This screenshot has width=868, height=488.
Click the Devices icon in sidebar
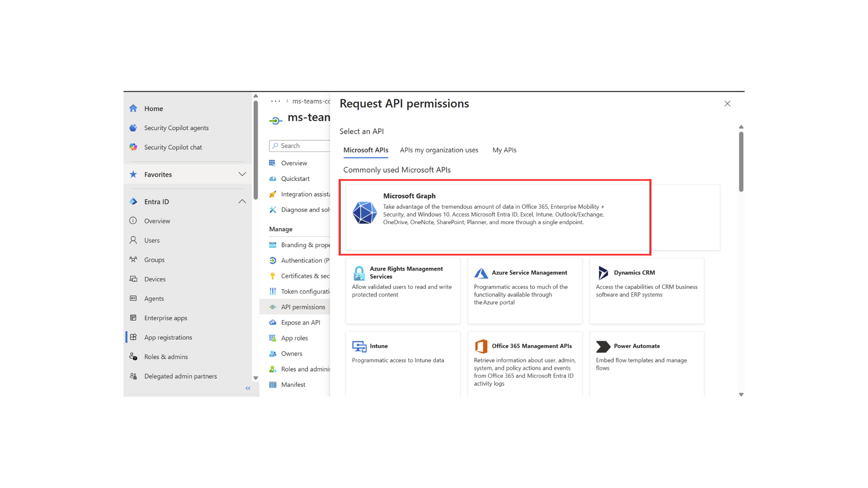133,279
